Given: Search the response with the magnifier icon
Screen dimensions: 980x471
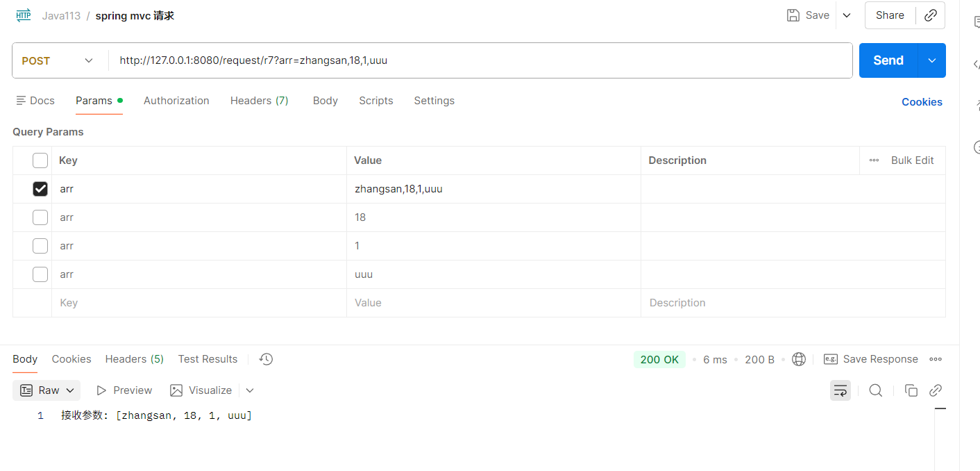Looking at the screenshot, I should tap(876, 390).
